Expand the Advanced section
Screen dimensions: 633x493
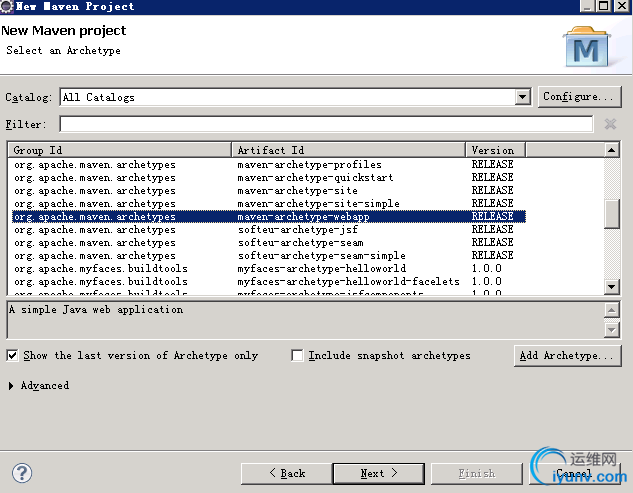[11, 386]
